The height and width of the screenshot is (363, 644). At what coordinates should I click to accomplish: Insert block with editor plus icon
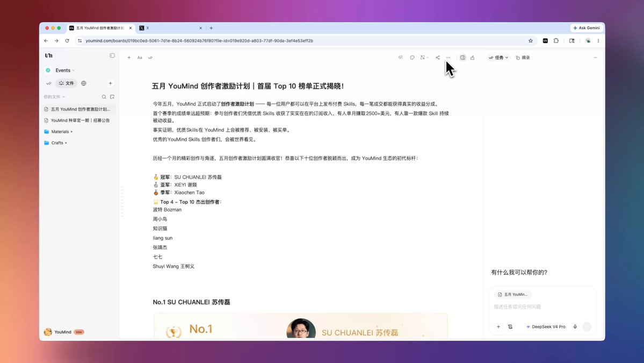129,58
